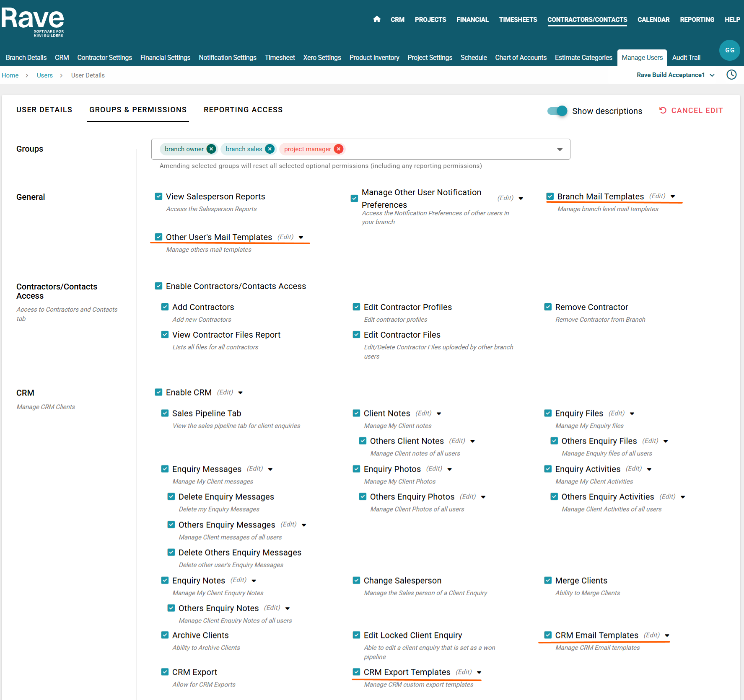The height and width of the screenshot is (700, 744).
Task: Uncheck Delete Others Enquiry Messages
Action: coord(171,553)
